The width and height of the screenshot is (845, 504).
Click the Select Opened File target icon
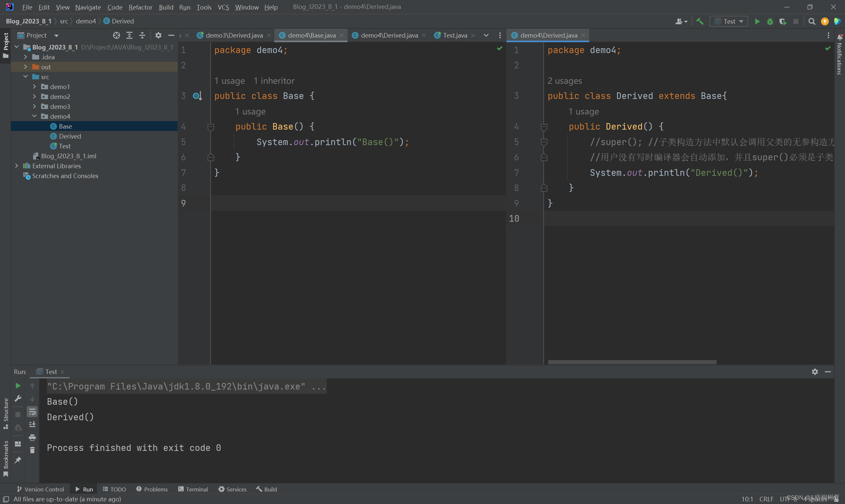tap(116, 35)
